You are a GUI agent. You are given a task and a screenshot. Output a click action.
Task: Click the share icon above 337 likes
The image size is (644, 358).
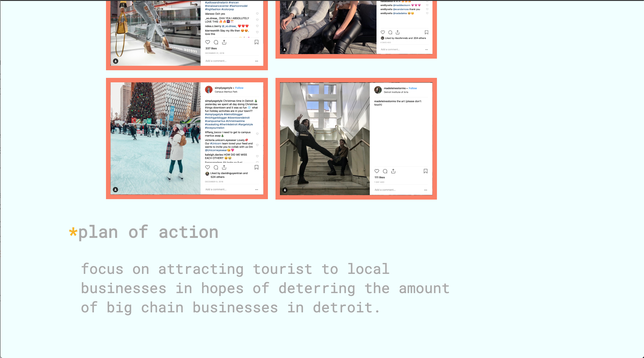click(224, 42)
